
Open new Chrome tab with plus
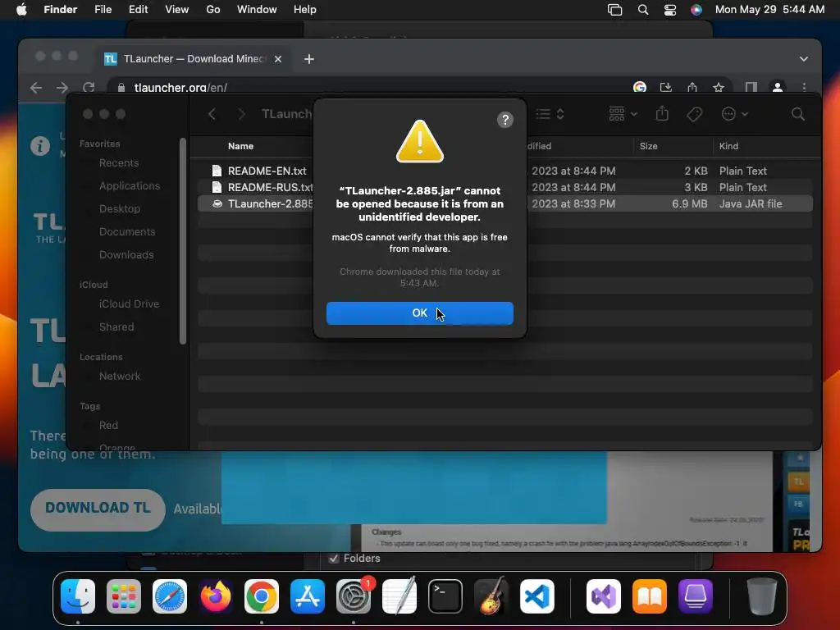coord(309,59)
